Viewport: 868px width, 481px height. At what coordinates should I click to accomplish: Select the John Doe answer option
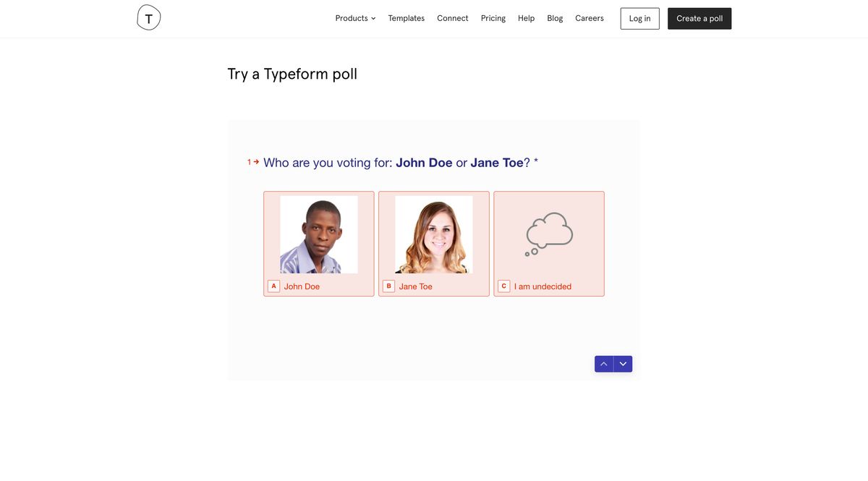pos(319,244)
